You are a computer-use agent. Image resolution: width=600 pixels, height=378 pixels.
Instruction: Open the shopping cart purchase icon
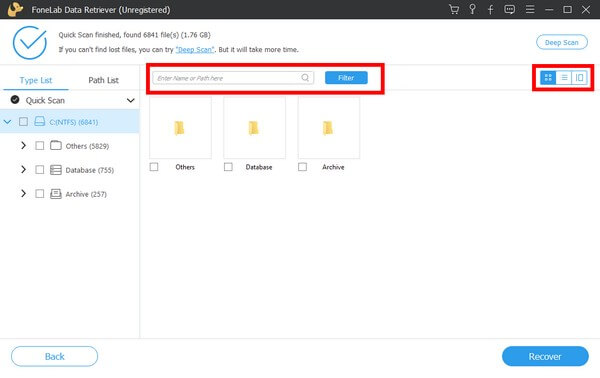click(454, 10)
